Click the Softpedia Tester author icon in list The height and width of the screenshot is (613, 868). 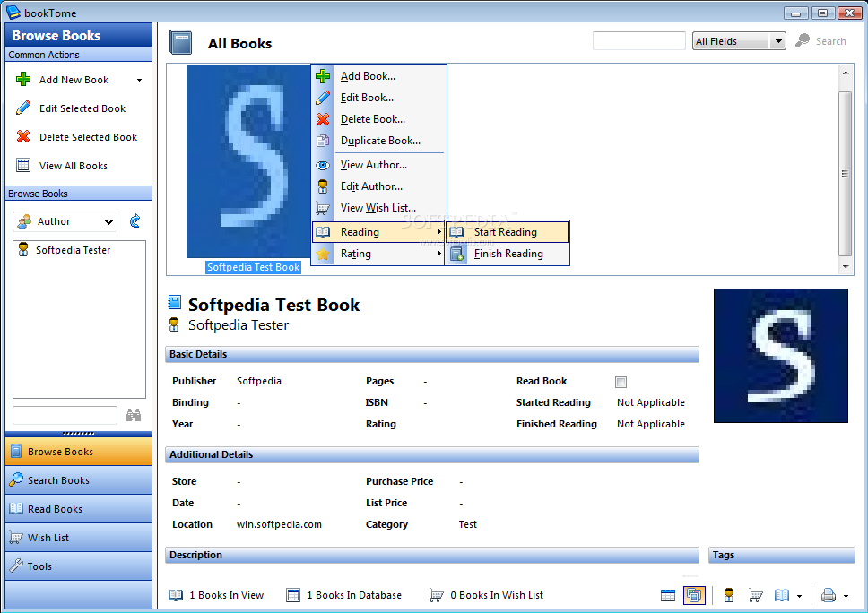pyautogui.click(x=23, y=249)
